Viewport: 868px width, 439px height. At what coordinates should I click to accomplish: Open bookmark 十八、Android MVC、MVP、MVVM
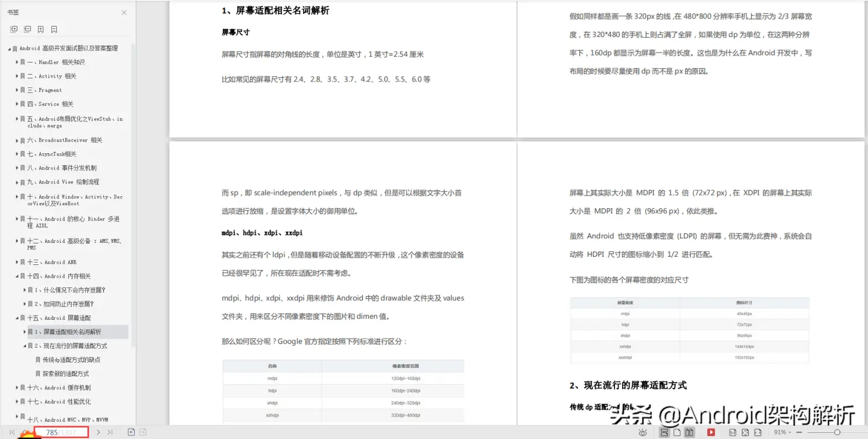point(68,420)
